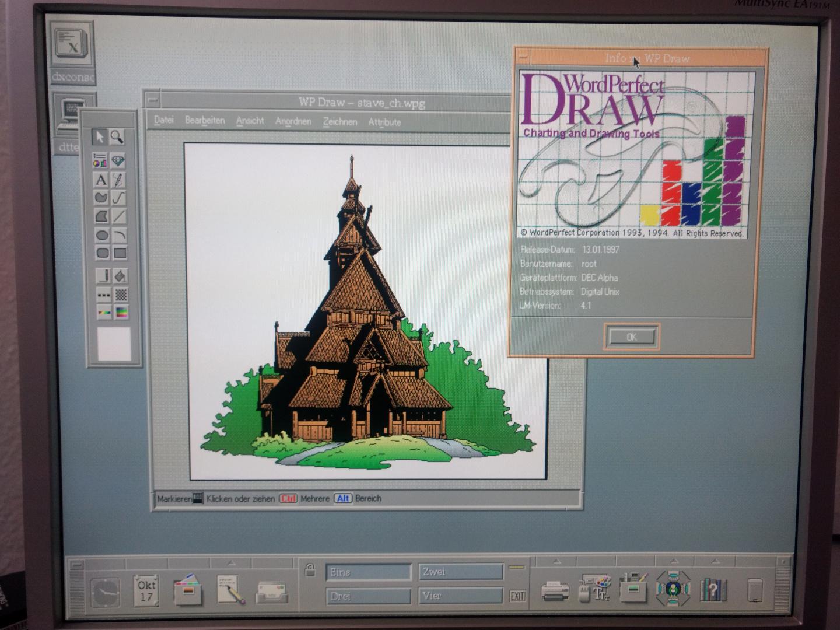Click the Markieren mode icon in status bar
This screenshot has height=630, width=840.
(198, 499)
